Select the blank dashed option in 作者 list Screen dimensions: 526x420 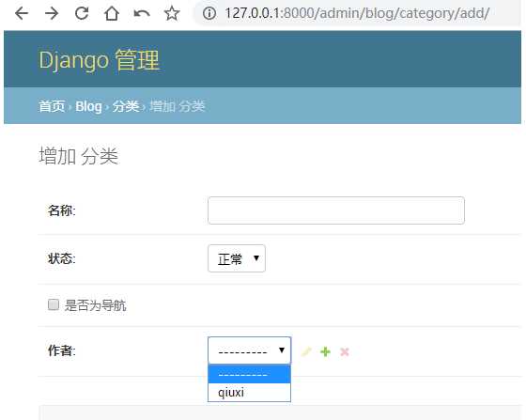pos(249,374)
